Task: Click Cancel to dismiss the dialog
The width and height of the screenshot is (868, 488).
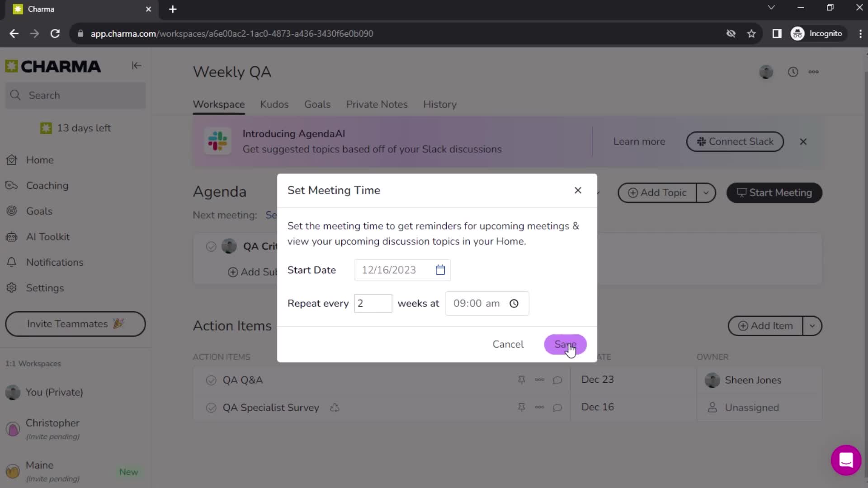Action: click(508, 344)
